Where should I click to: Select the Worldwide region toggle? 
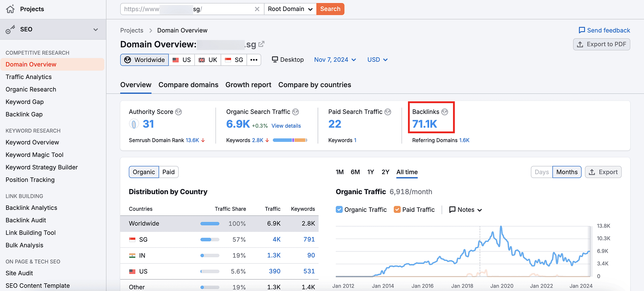pos(144,60)
